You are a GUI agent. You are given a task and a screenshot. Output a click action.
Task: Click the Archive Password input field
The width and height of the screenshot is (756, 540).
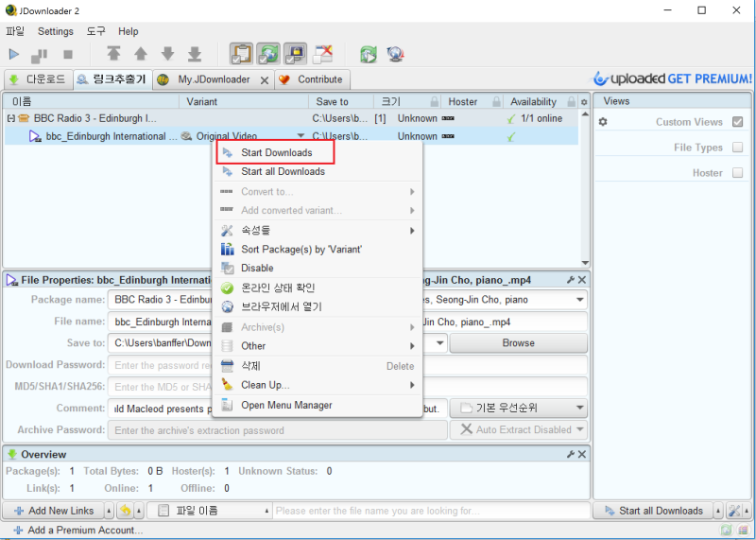pyautogui.click(x=278, y=430)
